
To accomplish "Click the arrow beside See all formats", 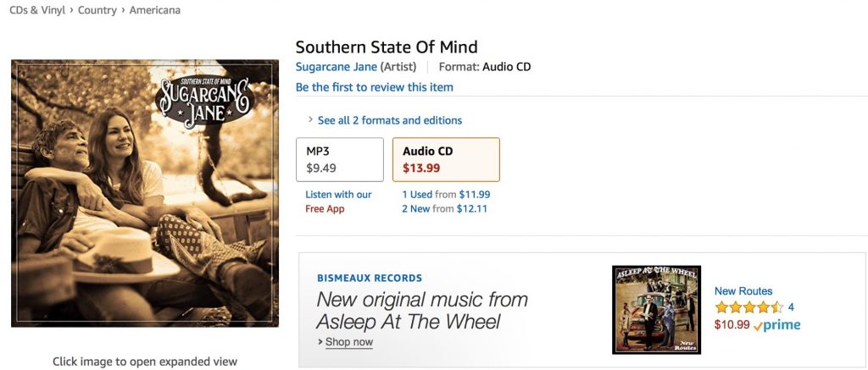I will (x=309, y=120).
